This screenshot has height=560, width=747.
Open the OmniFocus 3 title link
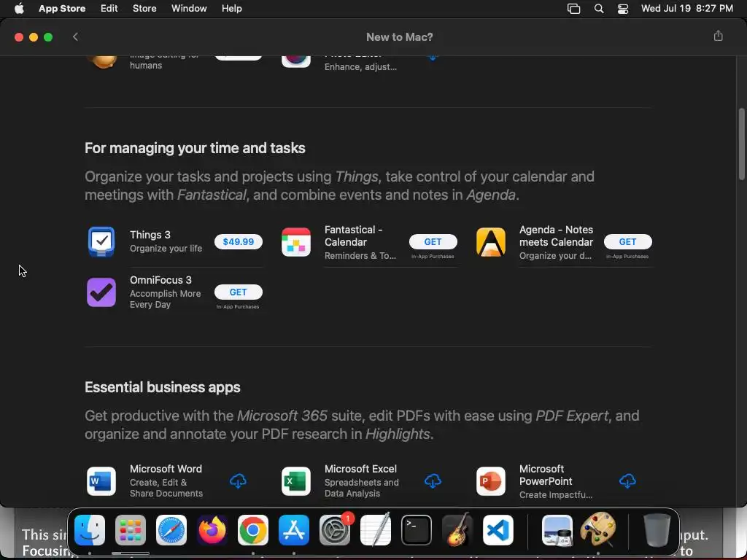[160, 280]
